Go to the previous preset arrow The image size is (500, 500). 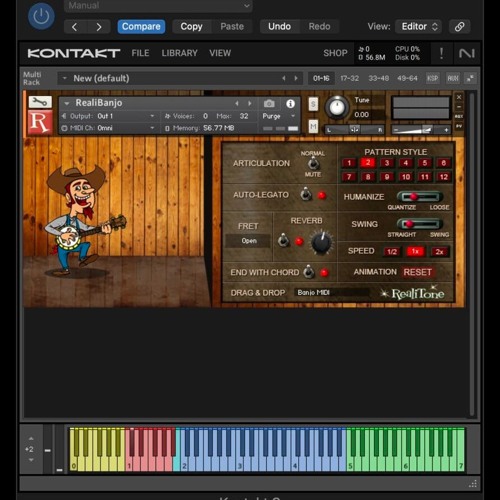click(75, 27)
